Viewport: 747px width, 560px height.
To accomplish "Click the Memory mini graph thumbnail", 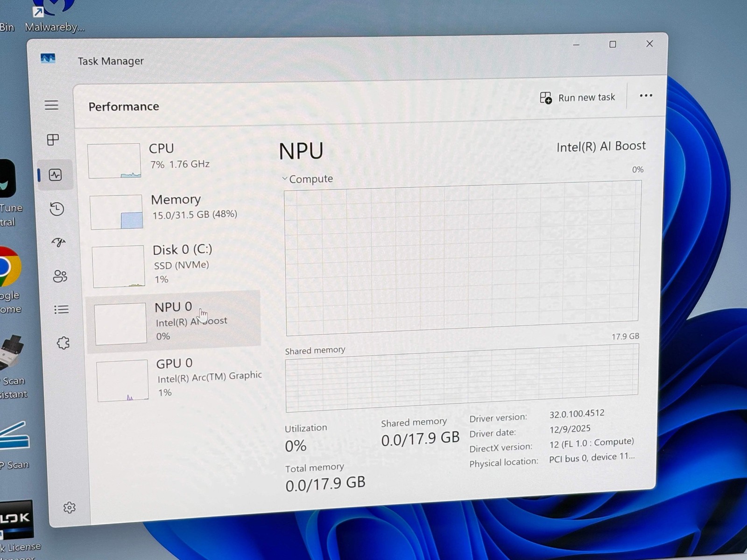I will pos(116,212).
